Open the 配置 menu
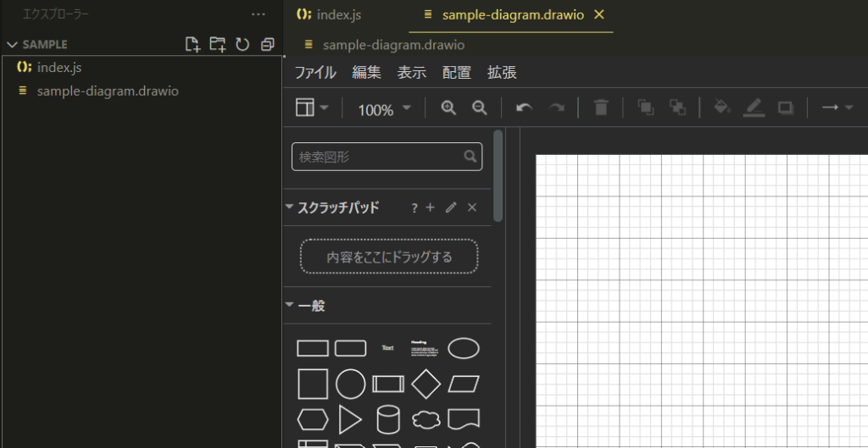The image size is (868, 448). click(x=457, y=73)
